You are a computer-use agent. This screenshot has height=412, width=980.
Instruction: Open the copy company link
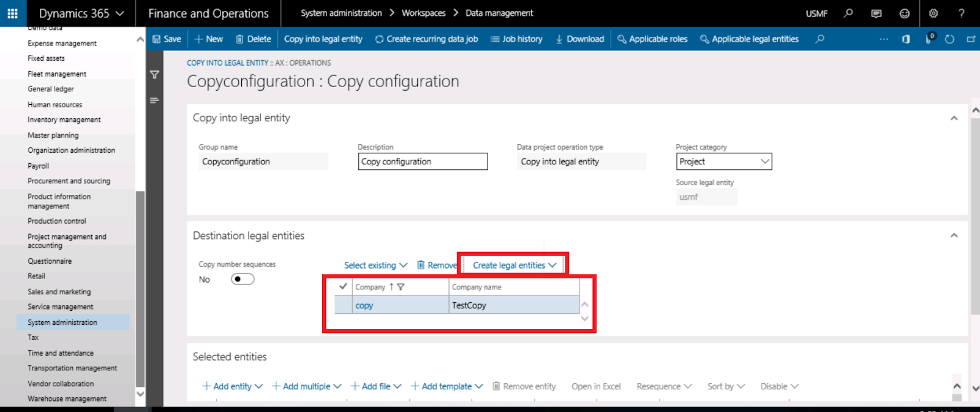364,305
